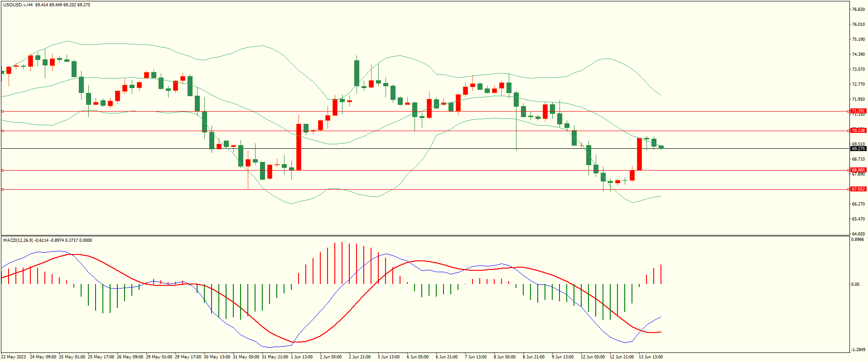Select left handle of the 70.238 line
Viewport: 868px width, 362px height.
pyautogui.click(x=3, y=131)
